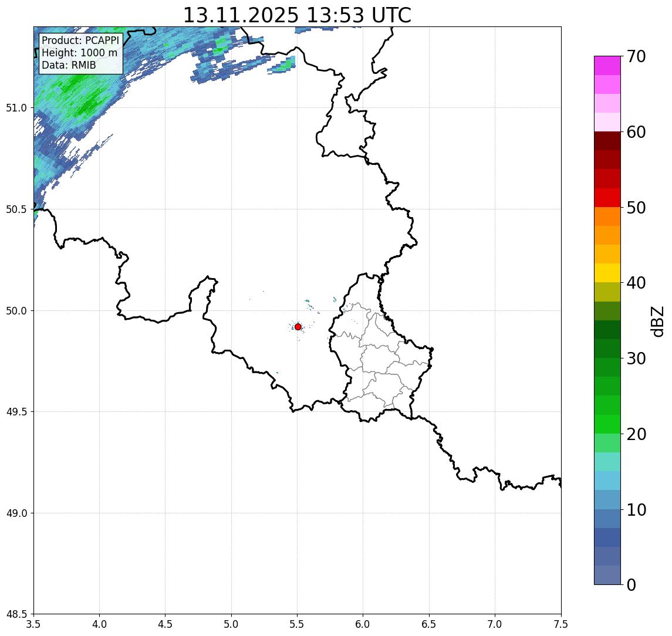The height and width of the screenshot is (636, 672).
Task: Click the colorbar tick label 60
Action: (x=636, y=132)
